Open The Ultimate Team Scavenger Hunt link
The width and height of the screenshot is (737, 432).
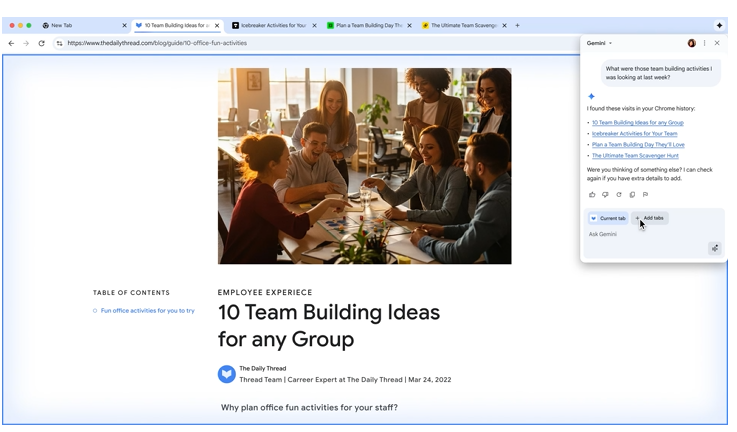635,156
